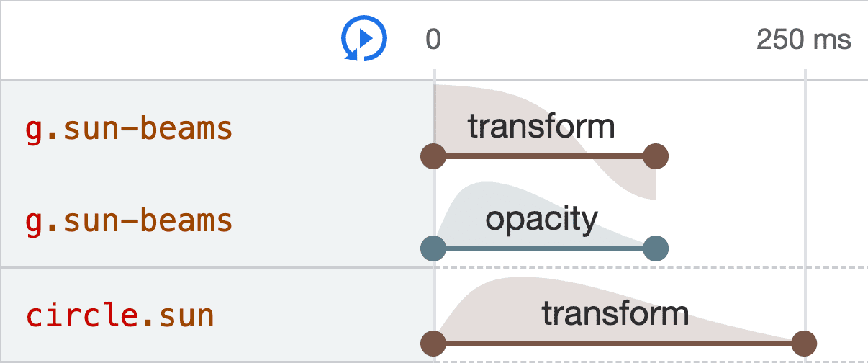Viewport: 868px width, 363px height.
Task: Click end keyframe dot of circle.sun transform
Action: [804, 344]
